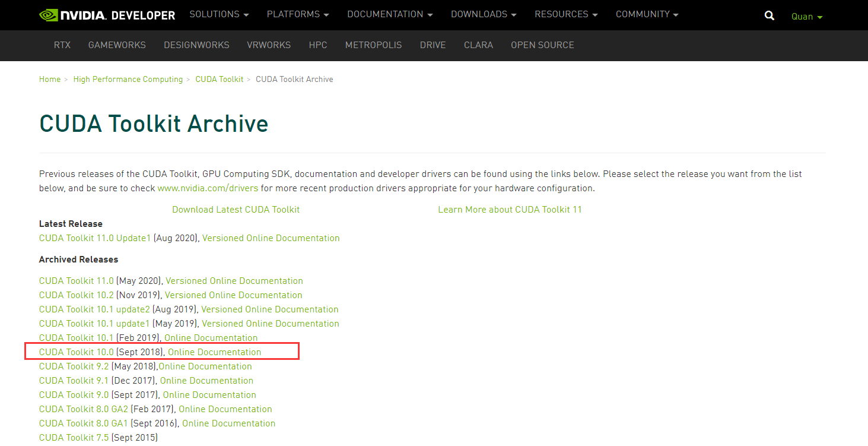Viewport: 868px width, 446px height.
Task: Click the 'Latest Release' heading text
Action: [71, 224]
